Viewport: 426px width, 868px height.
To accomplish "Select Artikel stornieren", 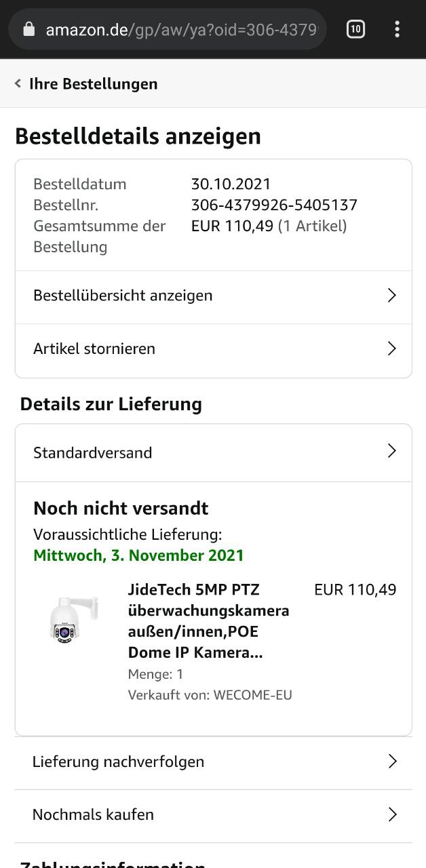I will pyautogui.click(x=94, y=349).
